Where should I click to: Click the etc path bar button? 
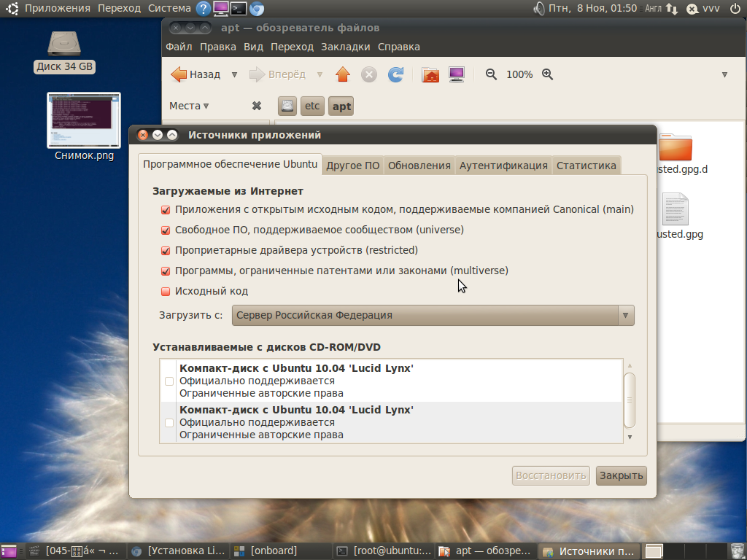(x=312, y=106)
